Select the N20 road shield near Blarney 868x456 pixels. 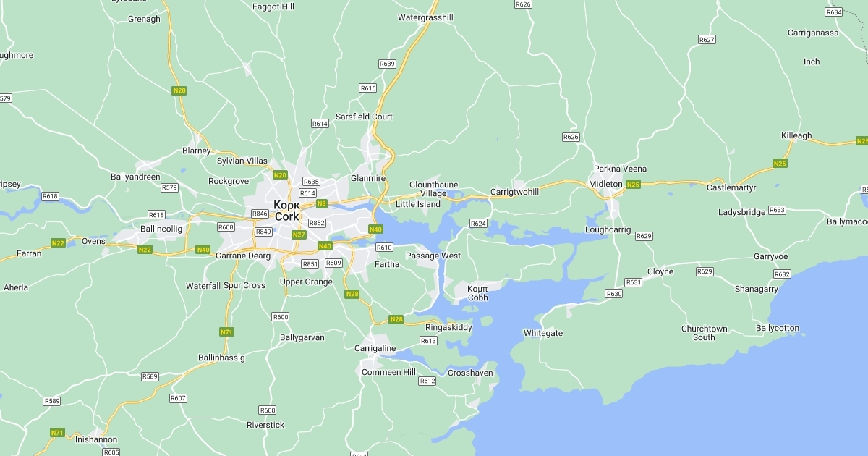click(x=179, y=90)
